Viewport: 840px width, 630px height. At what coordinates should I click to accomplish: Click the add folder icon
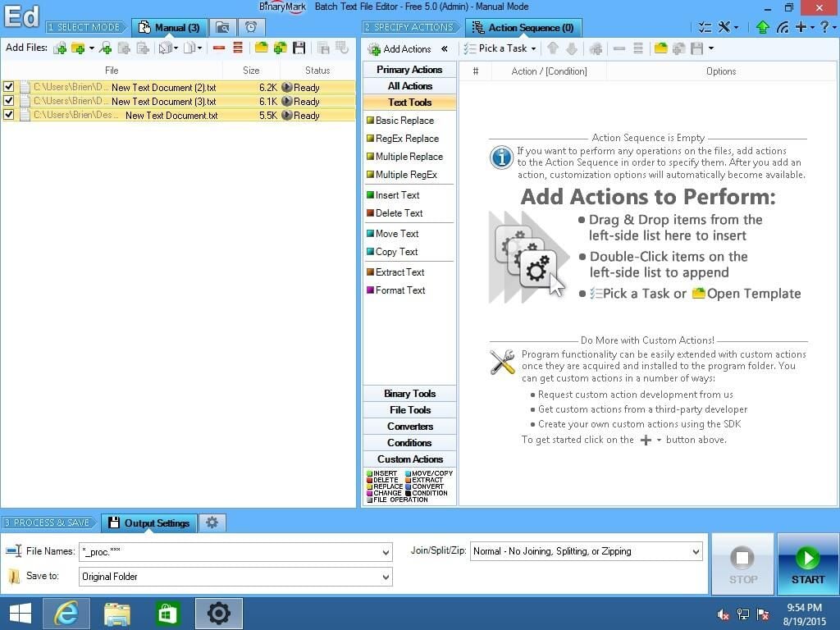pyautogui.click(x=78, y=48)
